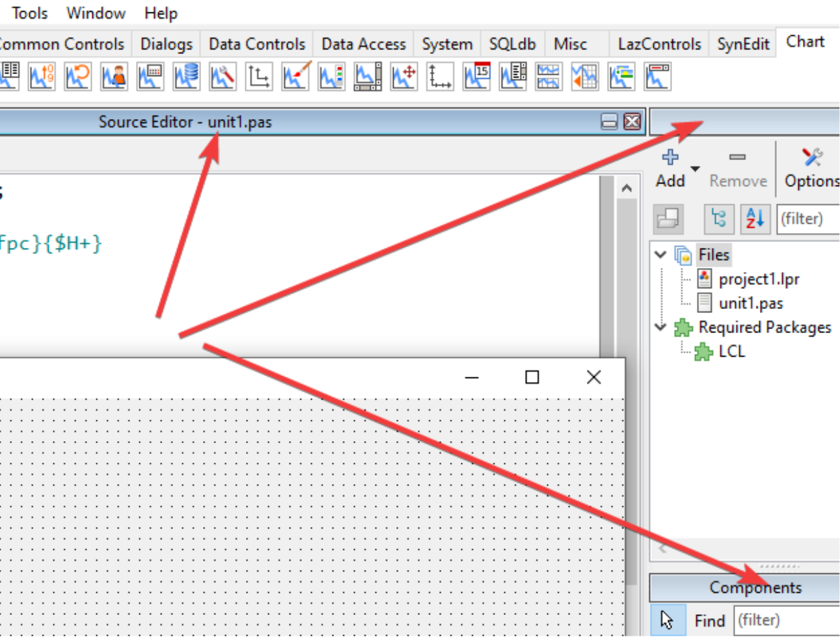The height and width of the screenshot is (637, 840).
Task: Toggle directory hierarchy view in Project Inspector
Action: tap(719, 219)
